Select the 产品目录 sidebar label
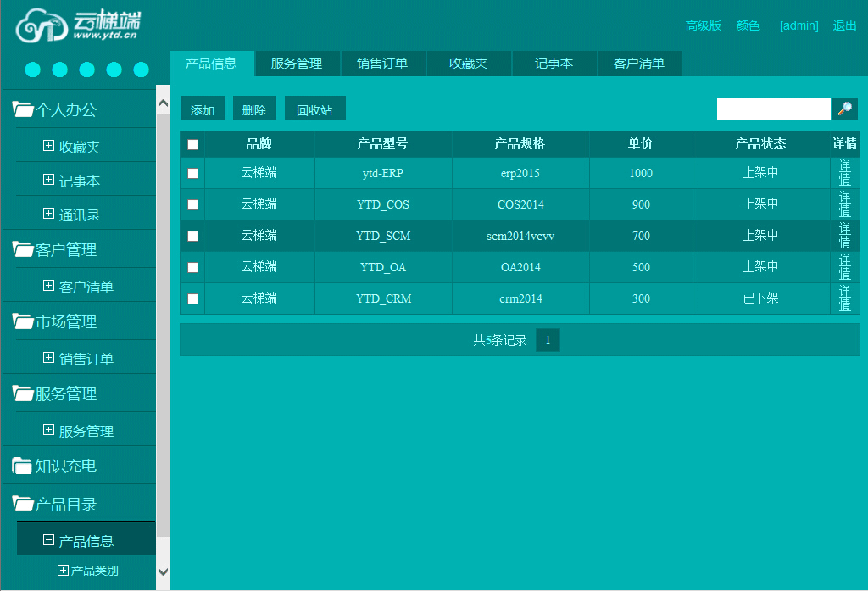 click(66, 504)
